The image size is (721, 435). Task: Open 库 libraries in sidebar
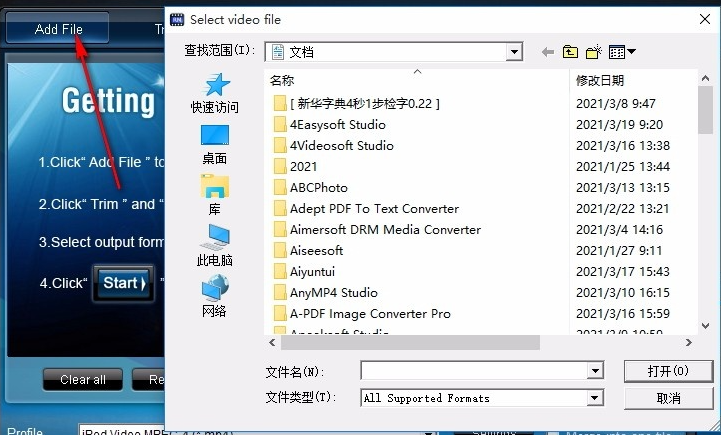(215, 195)
